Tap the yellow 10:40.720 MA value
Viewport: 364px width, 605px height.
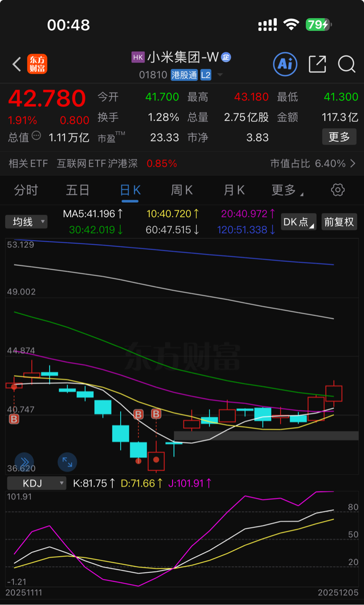click(x=173, y=214)
